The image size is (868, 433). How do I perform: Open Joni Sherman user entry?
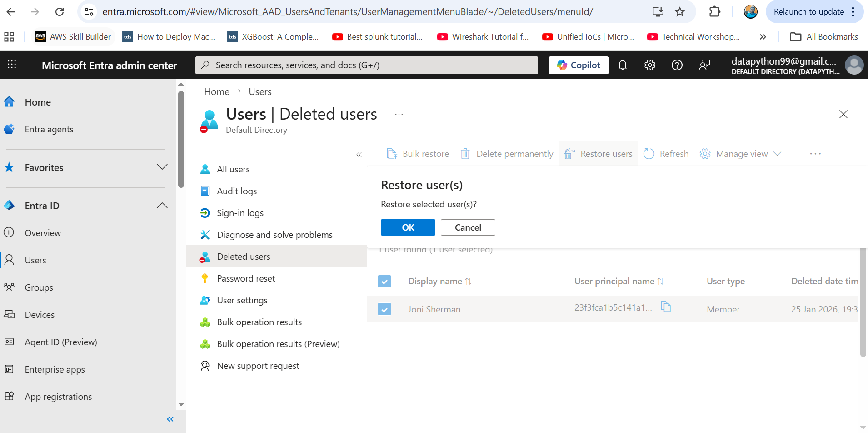tap(434, 309)
